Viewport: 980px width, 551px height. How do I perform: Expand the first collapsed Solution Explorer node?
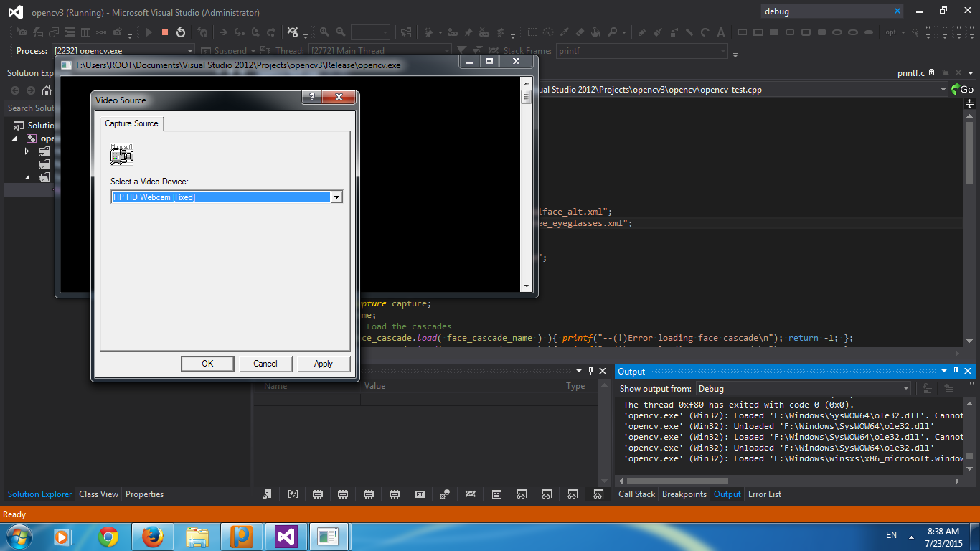point(27,151)
